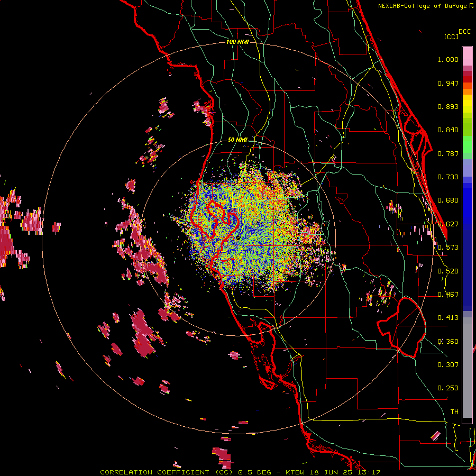Image resolution: width=476 pixels, height=476 pixels.
Task: Click the 18 JUN 25 date text
Action: [x=331, y=472]
